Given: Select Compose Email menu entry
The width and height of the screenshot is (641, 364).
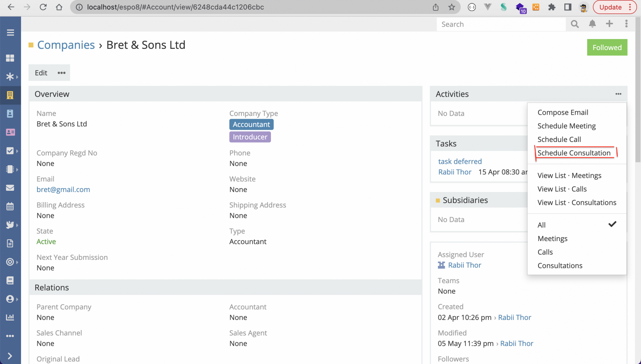Looking at the screenshot, I should click(562, 112).
